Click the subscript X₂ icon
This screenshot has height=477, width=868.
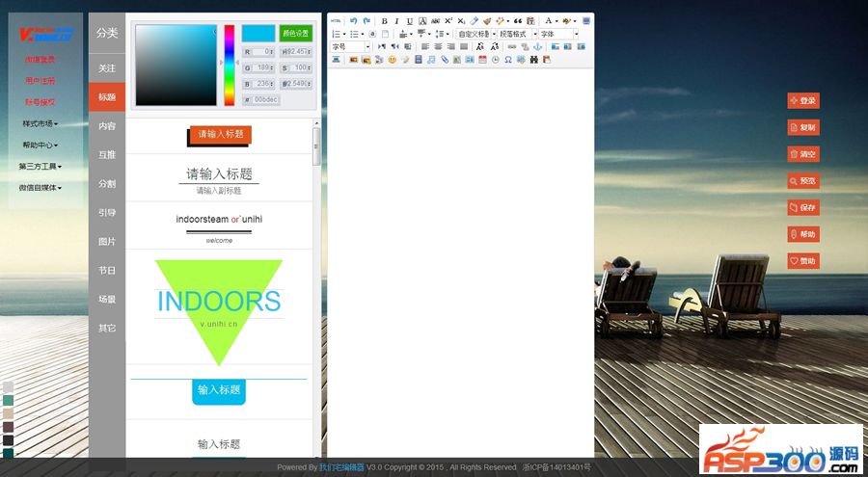461,21
